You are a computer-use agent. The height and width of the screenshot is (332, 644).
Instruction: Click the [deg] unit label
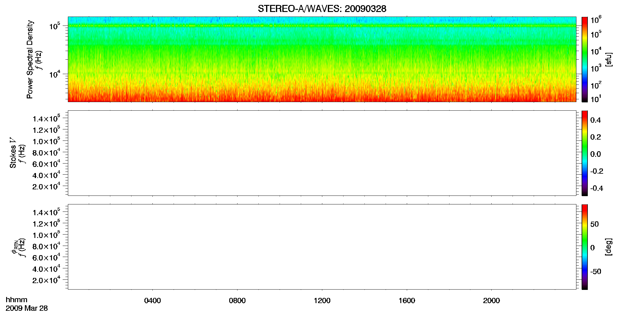(x=609, y=247)
